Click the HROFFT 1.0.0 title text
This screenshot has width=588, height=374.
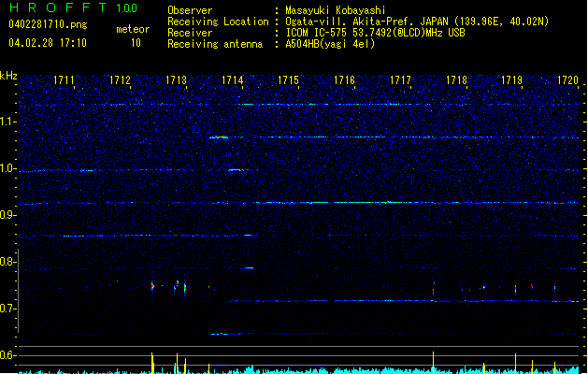(73, 7)
